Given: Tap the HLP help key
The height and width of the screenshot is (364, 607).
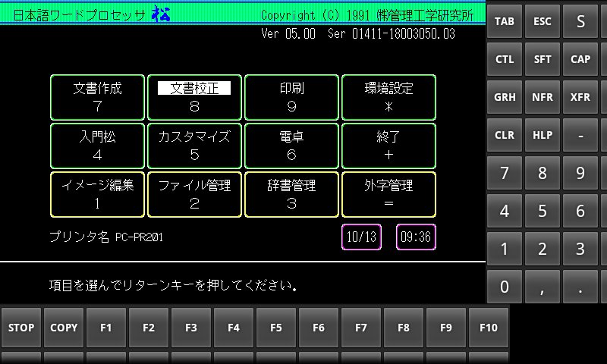Looking at the screenshot, I should point(543,135).
